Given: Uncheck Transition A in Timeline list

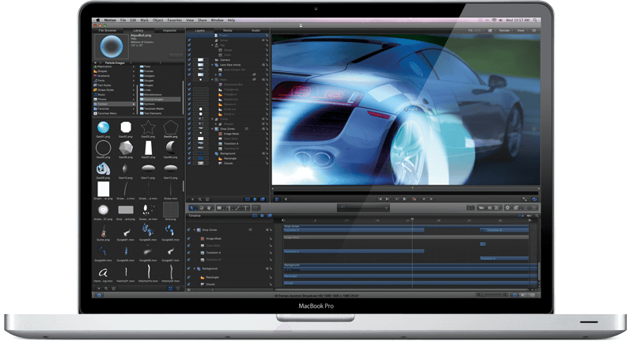Looking at the screenshot, I should pyautogui.click(x=188, y=252).
